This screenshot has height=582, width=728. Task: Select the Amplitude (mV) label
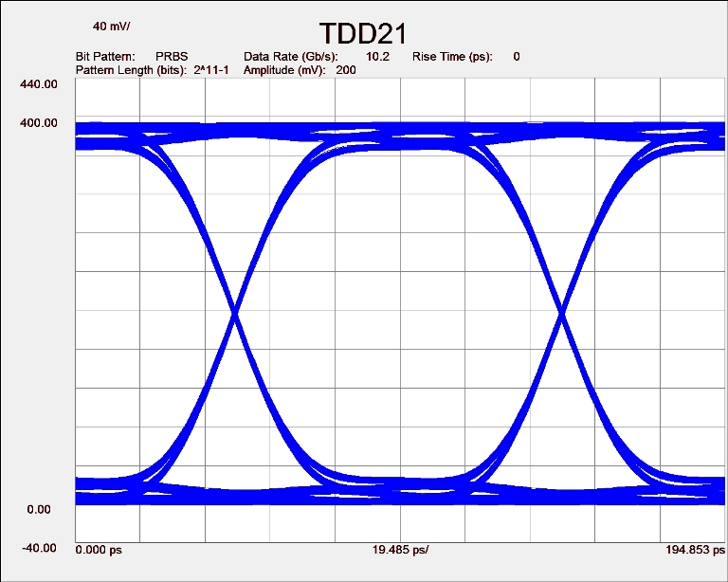coord(284,70)
